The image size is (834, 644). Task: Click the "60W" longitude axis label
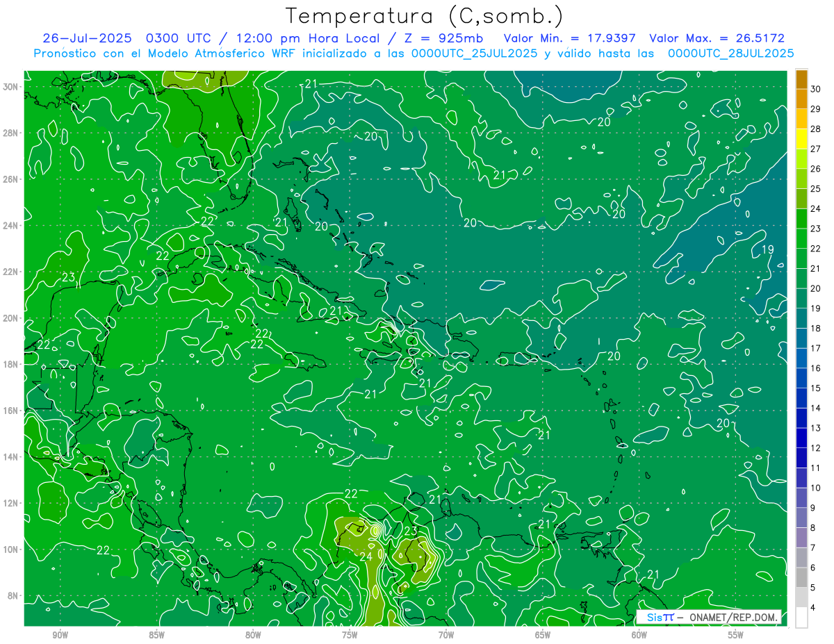tap(639, 635)
